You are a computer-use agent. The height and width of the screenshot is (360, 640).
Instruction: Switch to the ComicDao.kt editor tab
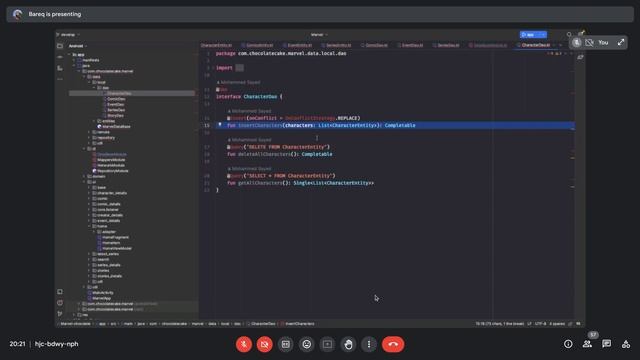pyautogui.click(x=374, y=45)
